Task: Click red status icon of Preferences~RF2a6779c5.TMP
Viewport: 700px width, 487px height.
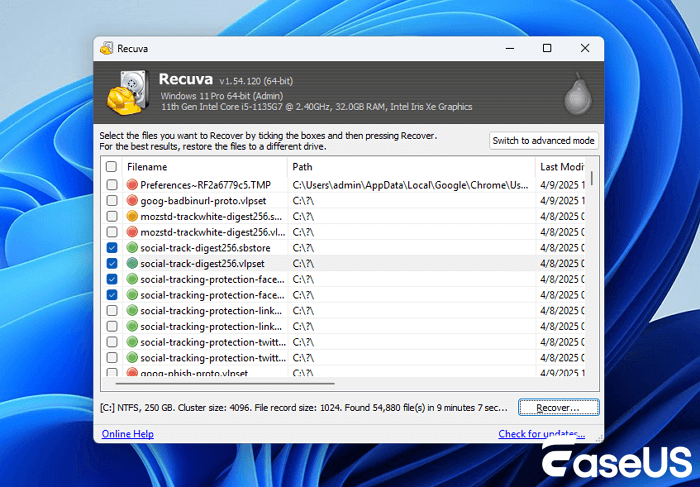Action: click(132, 185)
